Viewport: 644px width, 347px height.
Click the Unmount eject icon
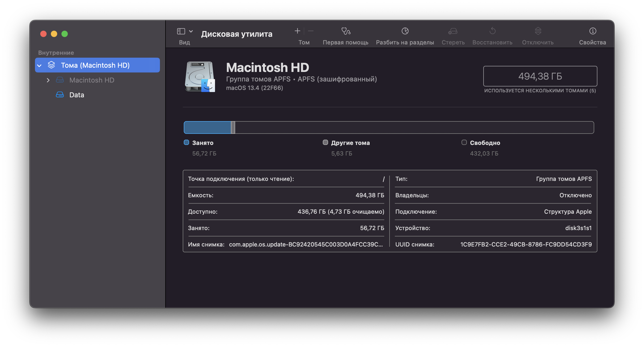[538, 31]
